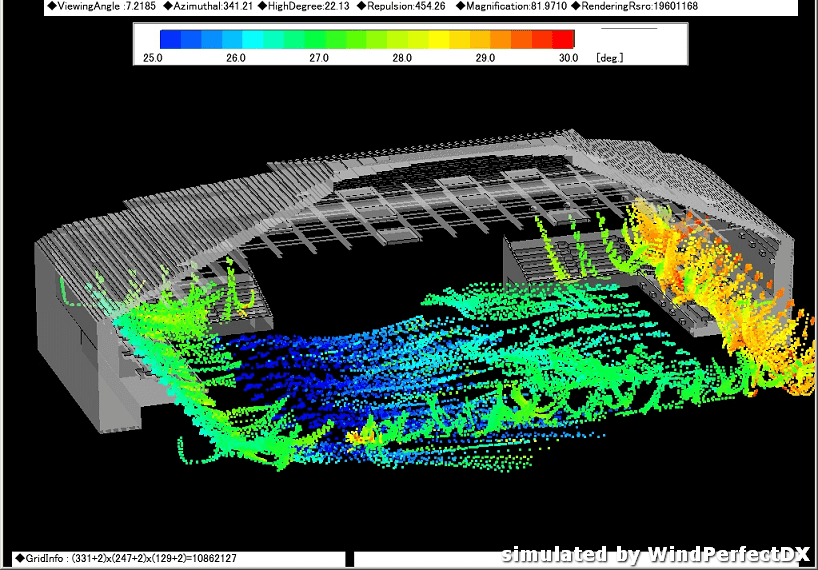Click the WindPerfectDX watermark text
This screenshot has height=570, width=818.
(x=655, y=554)
